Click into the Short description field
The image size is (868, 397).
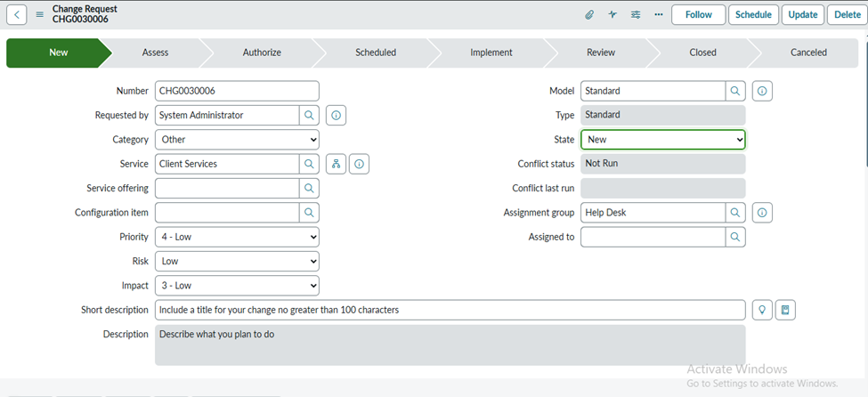[450, 310]
